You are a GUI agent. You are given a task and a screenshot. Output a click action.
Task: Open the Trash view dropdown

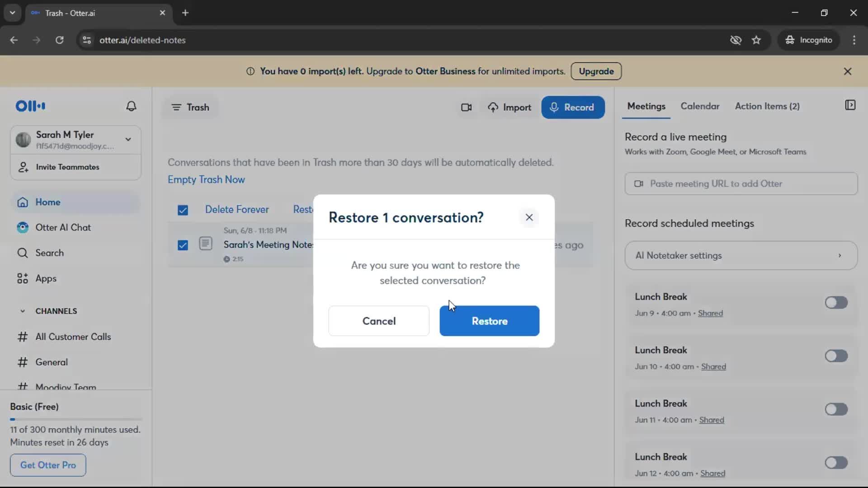(190, 108)
